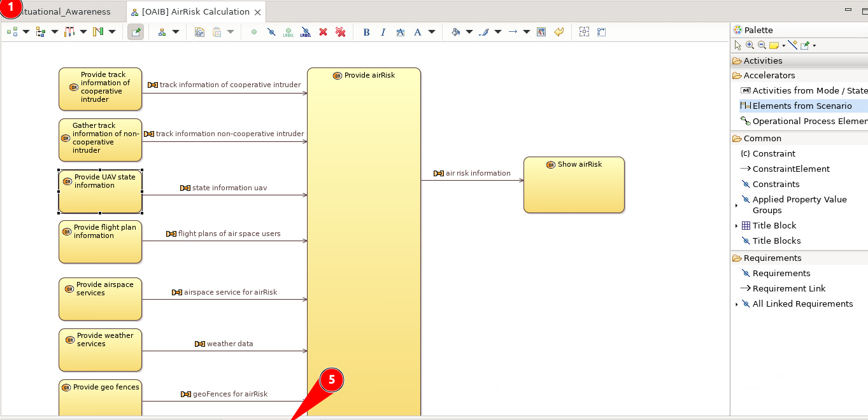Viewport: 868px width, 420px height.
Task: Click the Line Color brush icon
Action: tap(484, 32)
